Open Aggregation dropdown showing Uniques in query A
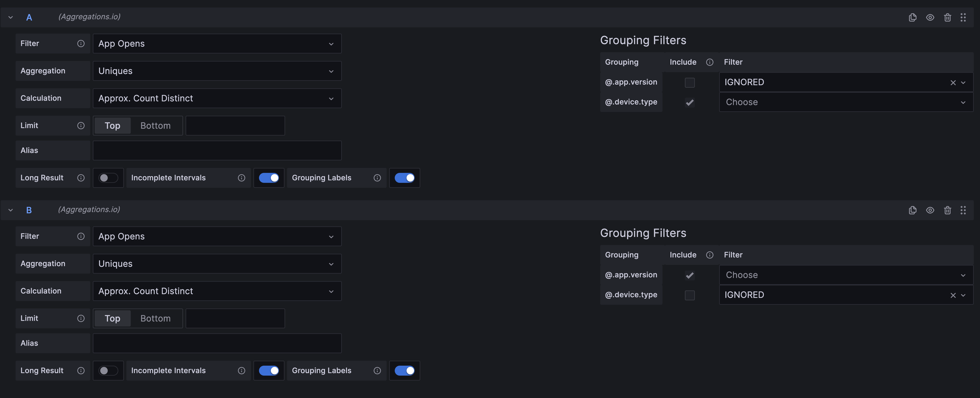The width and height of the screenshot is (980, 398). coord(217,71)
